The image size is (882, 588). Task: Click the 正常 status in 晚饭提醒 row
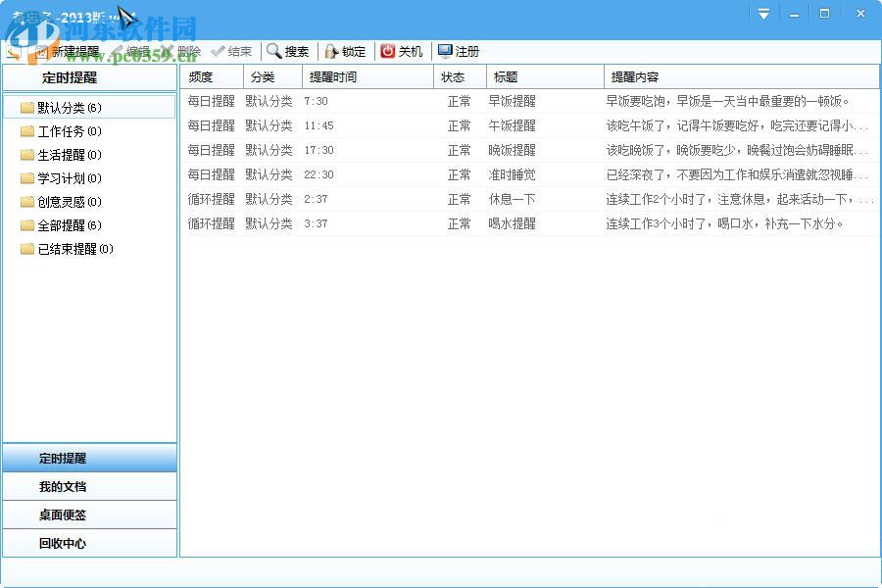click(459, 150)
